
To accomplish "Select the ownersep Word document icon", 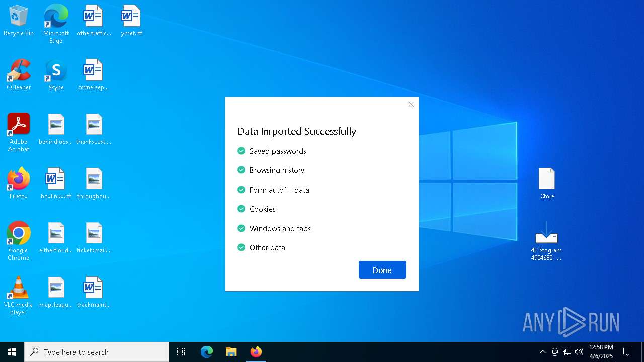I will (x=94, y=75).
